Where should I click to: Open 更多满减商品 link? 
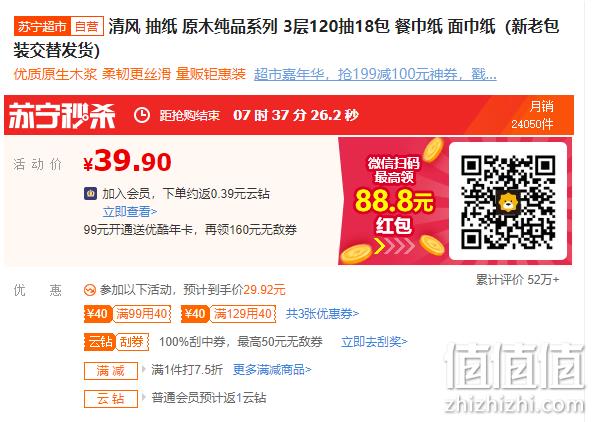(272, 369)
